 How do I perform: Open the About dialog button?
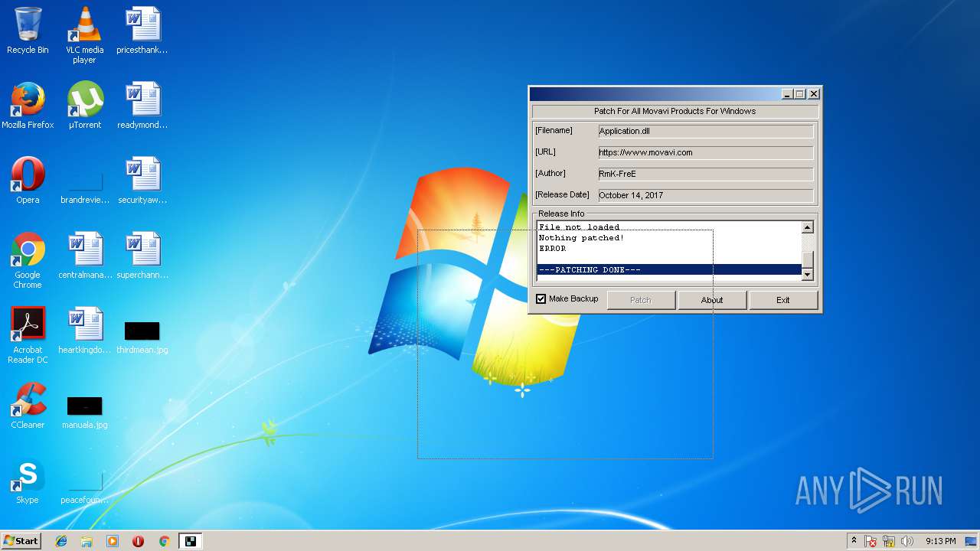coord(711,300)
